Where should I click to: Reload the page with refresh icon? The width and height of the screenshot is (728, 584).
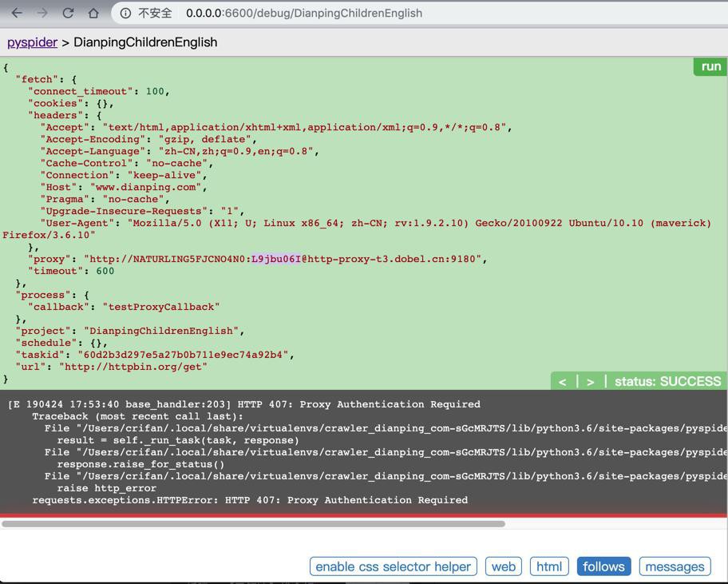click(68, 13)
